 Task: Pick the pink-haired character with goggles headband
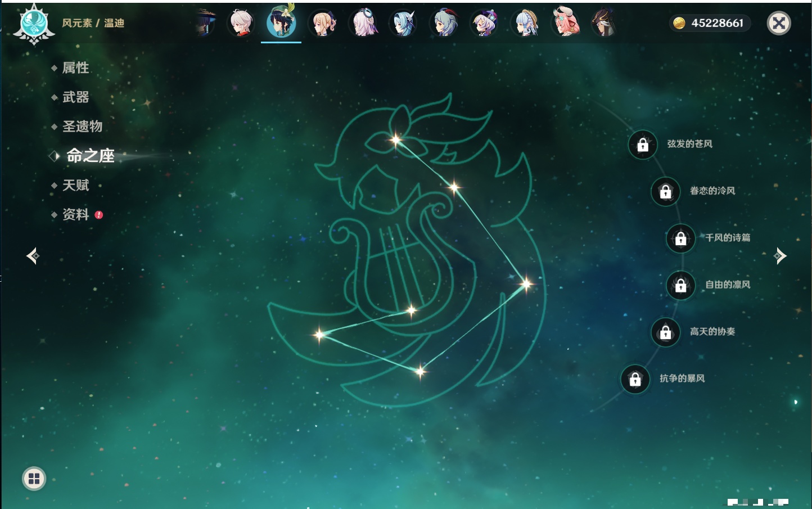point(363,23)
